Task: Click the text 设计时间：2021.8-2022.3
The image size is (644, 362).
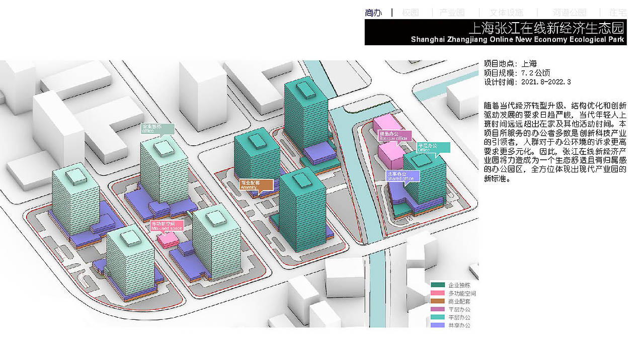Action: (x=527, y=82)
